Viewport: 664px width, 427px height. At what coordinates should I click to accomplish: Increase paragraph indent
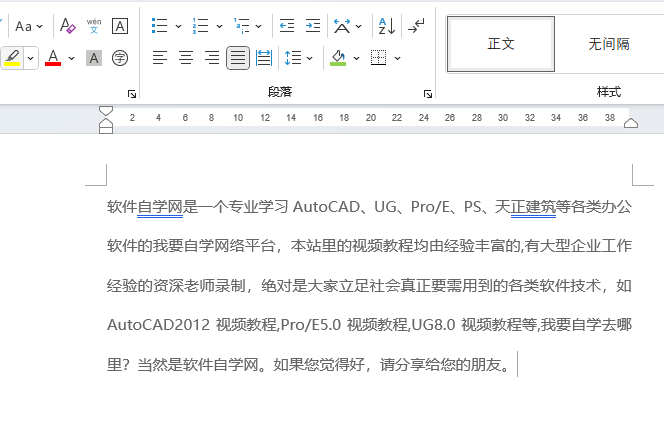(313, 26)
